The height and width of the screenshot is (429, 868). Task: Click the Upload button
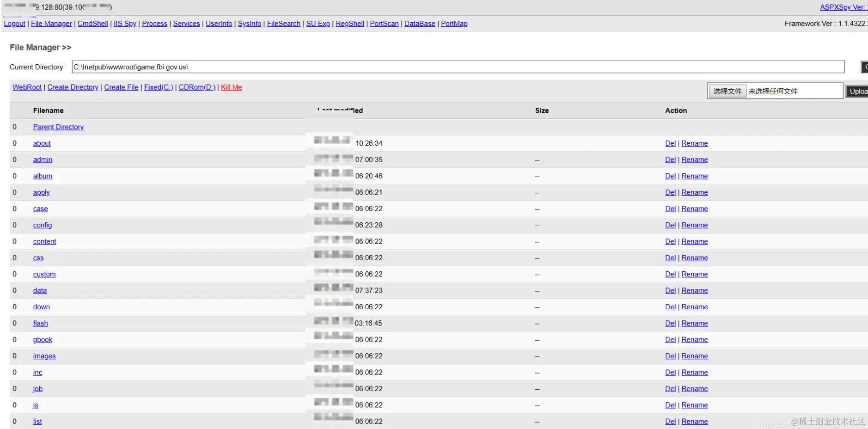857,92
